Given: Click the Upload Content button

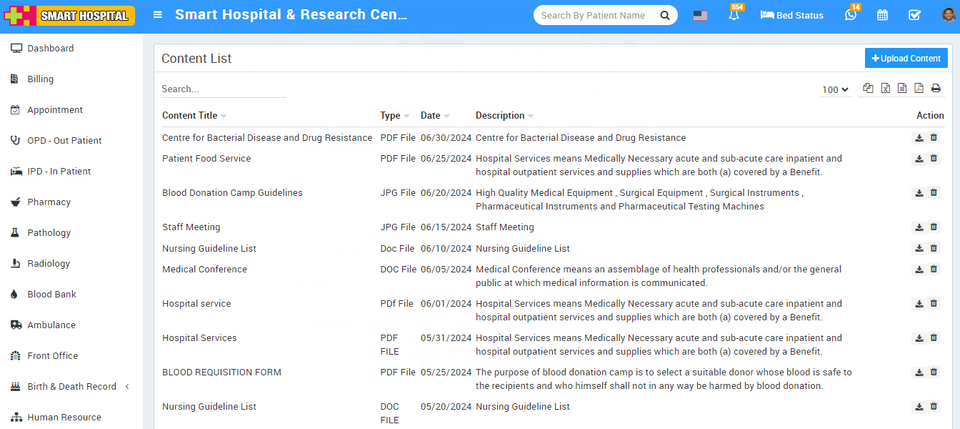Looking at the screenshot, I should coord(906,59).
